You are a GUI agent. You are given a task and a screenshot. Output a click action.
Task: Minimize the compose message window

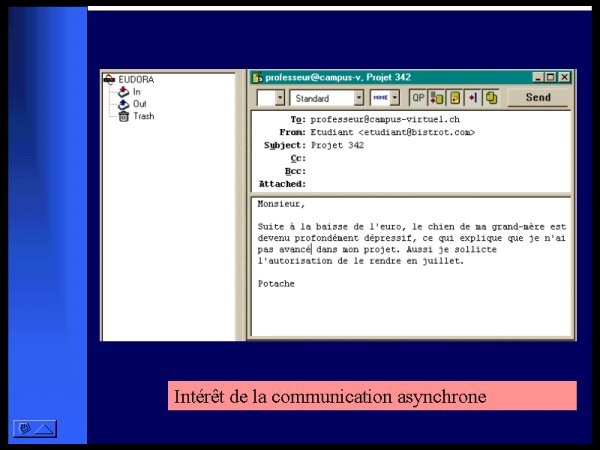tap(538, 77)
